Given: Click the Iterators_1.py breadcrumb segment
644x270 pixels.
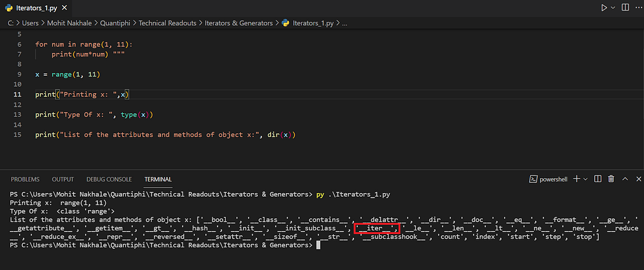Looking at the screenshot, I should tap(313, 23).
